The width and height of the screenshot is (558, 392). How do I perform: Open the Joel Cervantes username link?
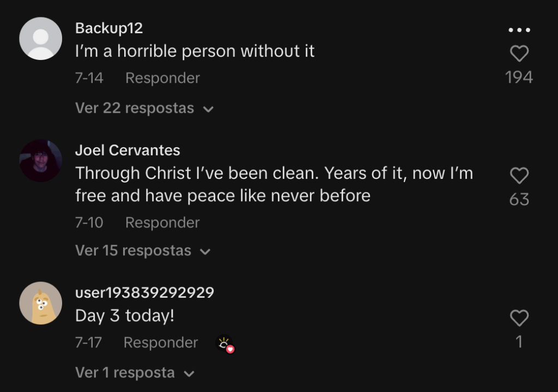(128, 150)
